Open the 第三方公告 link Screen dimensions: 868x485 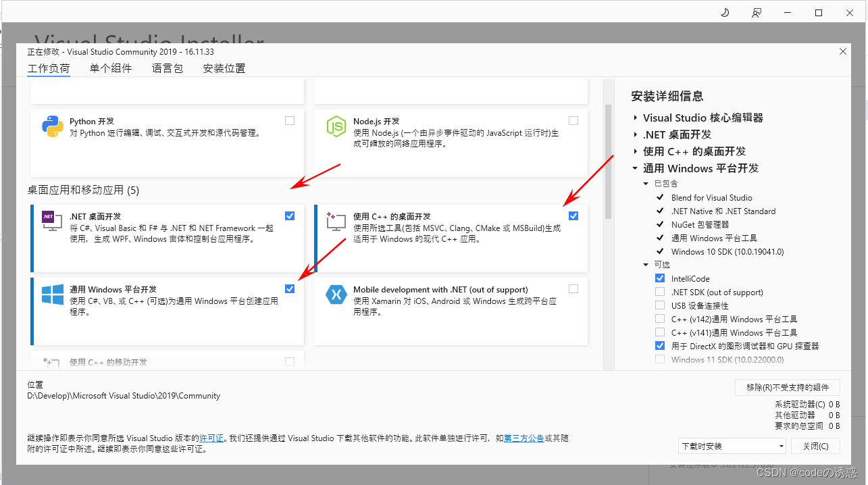pyautogui.click(x=524, y=438)
